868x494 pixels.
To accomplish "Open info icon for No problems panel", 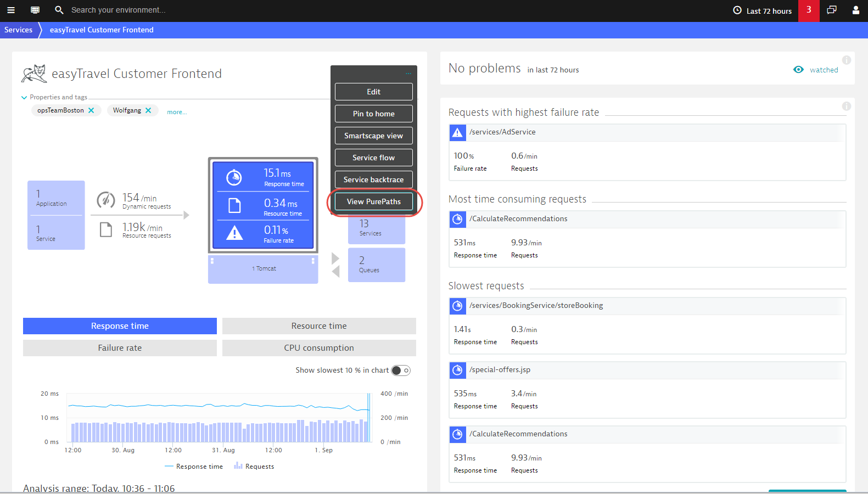I will pyautogui.click(x=847, y=60).
